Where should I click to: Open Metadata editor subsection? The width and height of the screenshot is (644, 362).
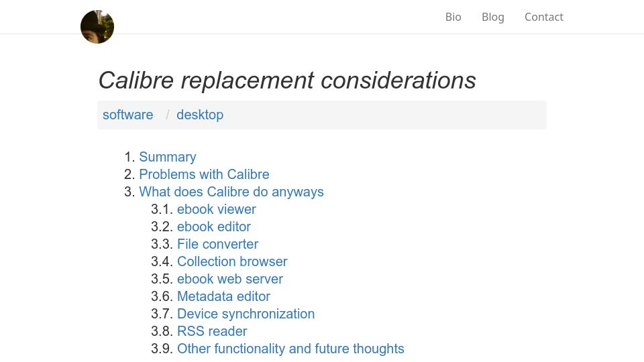tap(223, 296)
